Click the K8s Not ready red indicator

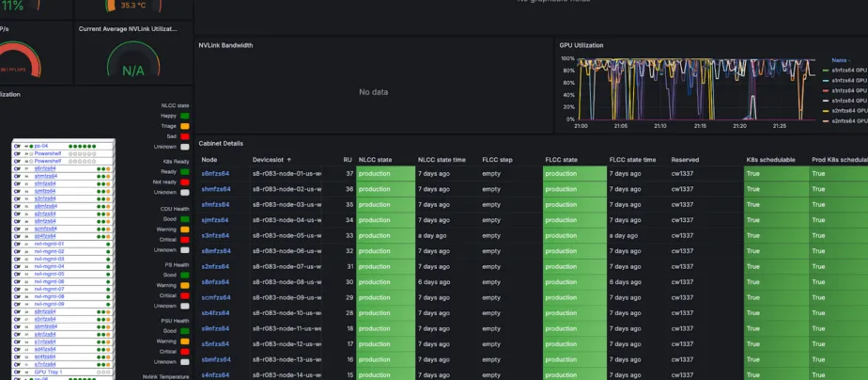185,182
